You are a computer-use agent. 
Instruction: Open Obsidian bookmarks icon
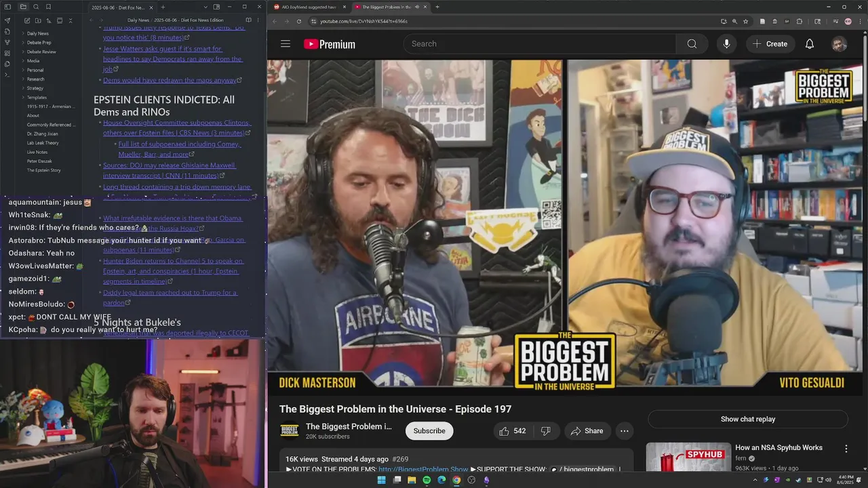click(49, 7)
